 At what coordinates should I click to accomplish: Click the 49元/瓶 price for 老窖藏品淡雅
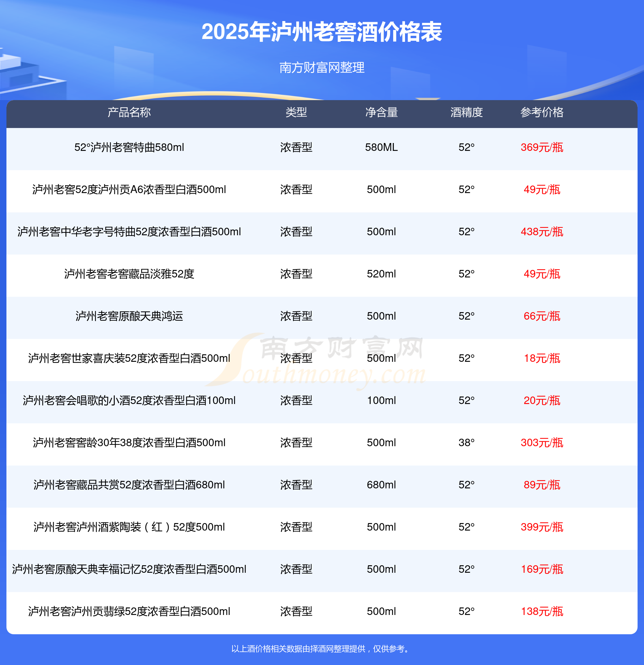(542, 274)
